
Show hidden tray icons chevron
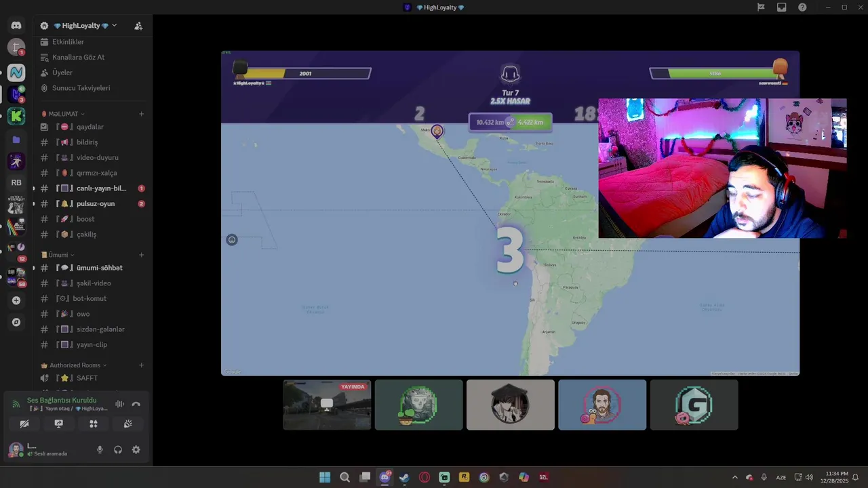click(734, 477)
